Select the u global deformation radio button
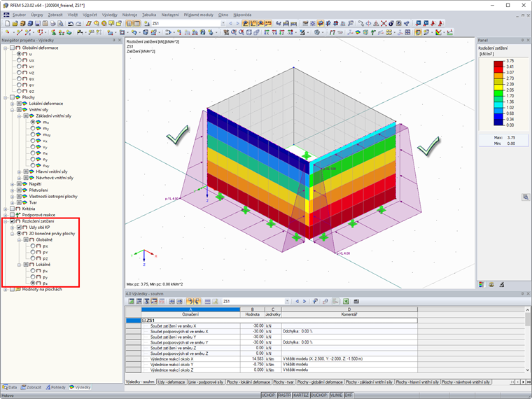Viewport: 532px width, 399px height. click(x=20, y=54)
